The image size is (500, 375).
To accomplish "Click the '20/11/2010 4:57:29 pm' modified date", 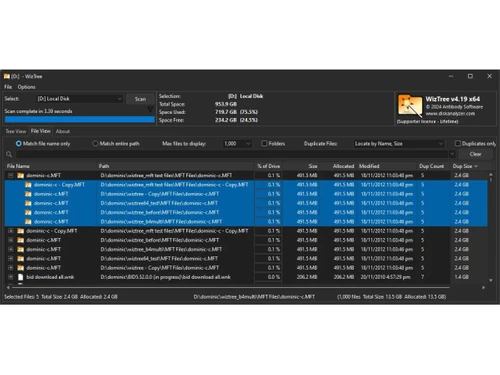I will [x=386, y=277].
